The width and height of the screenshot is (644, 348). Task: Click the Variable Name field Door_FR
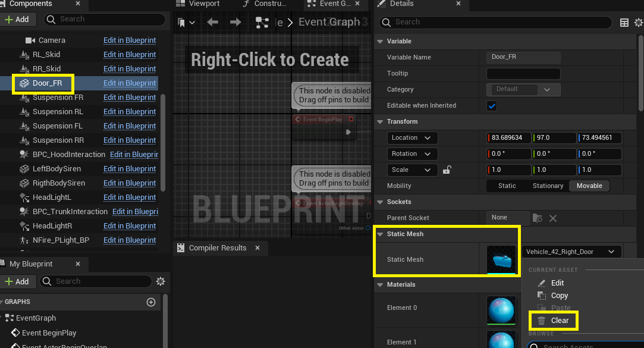523,58
